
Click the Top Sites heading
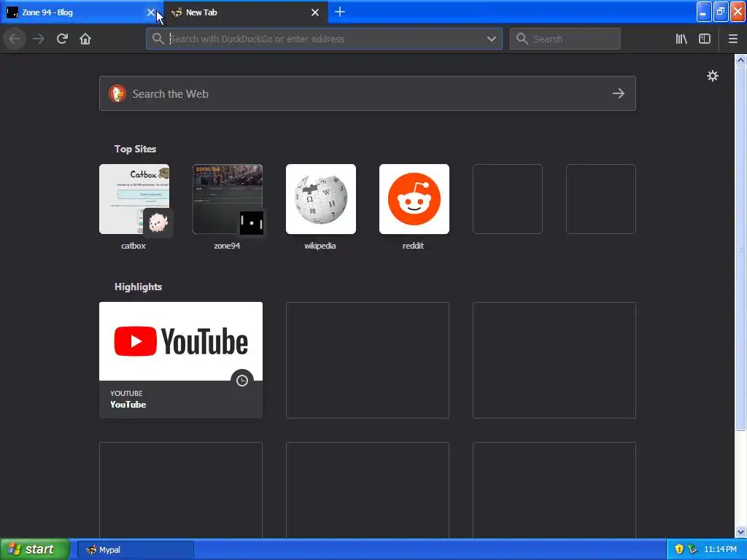(x=135, y=149)
